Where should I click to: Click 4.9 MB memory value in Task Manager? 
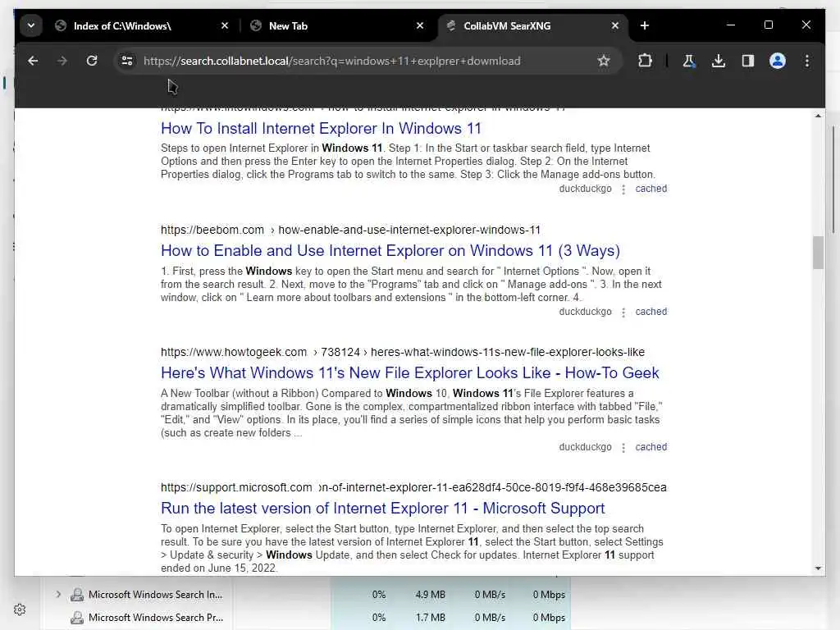pyautogui.click(x=430, y=595)
